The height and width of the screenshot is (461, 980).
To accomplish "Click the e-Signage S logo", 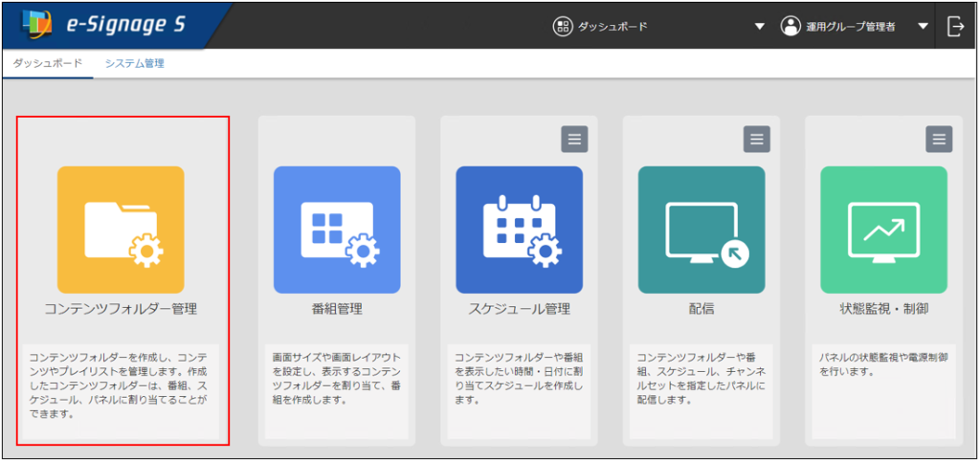I will point(103,25).
